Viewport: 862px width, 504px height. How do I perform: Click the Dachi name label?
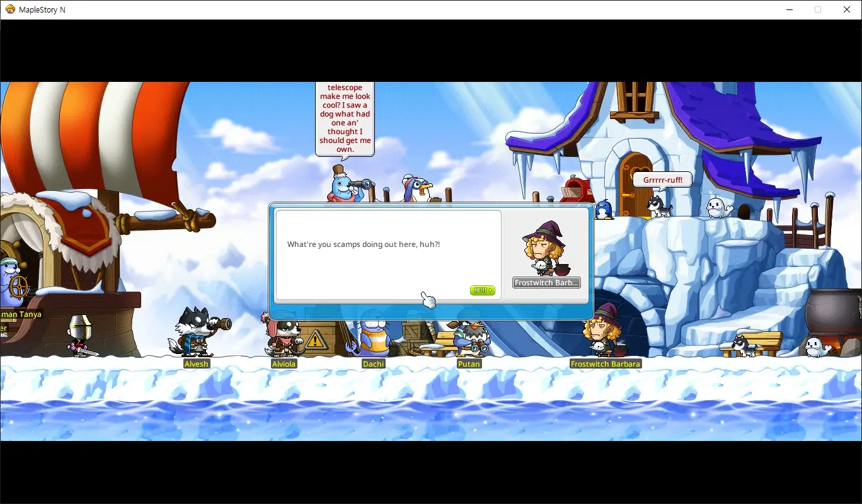(x=373, y=364)
